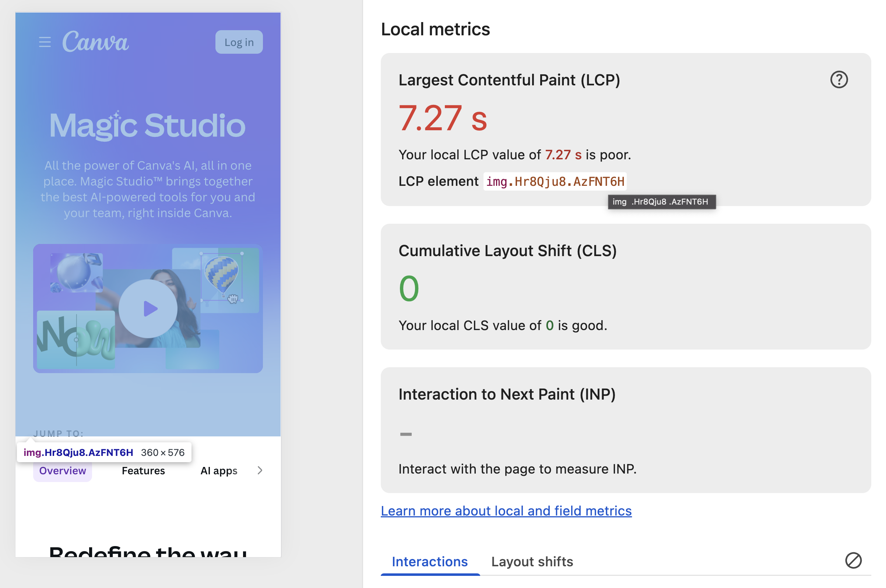The image size is (886, 588).
Task: Switch to the Layout shifts tab
Action: 532,562
